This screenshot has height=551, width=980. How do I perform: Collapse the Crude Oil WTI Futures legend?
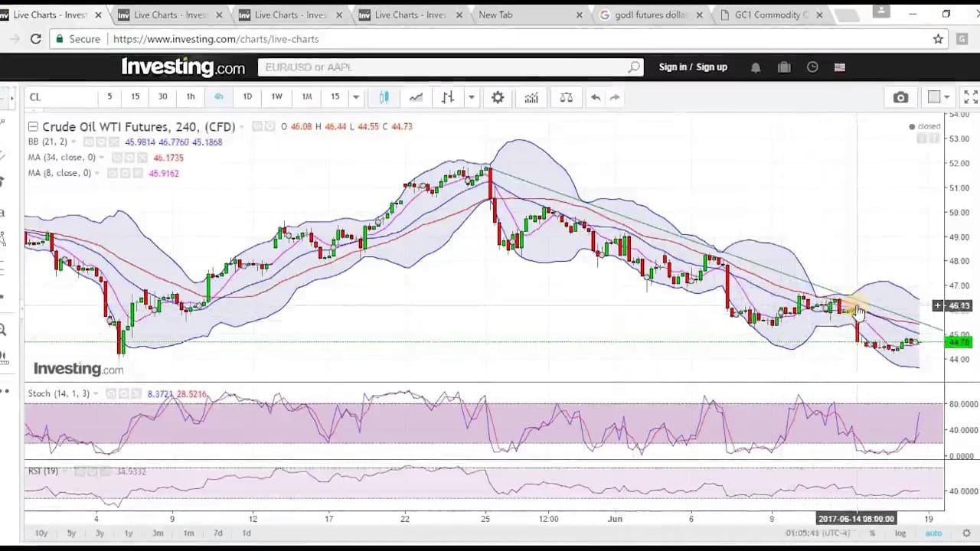(x=33, y=126)
